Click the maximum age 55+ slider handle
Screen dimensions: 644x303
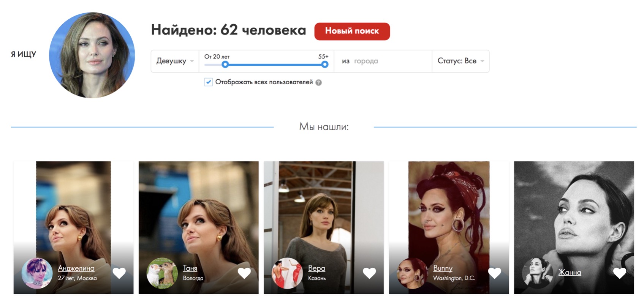click(x=324, y=65)
